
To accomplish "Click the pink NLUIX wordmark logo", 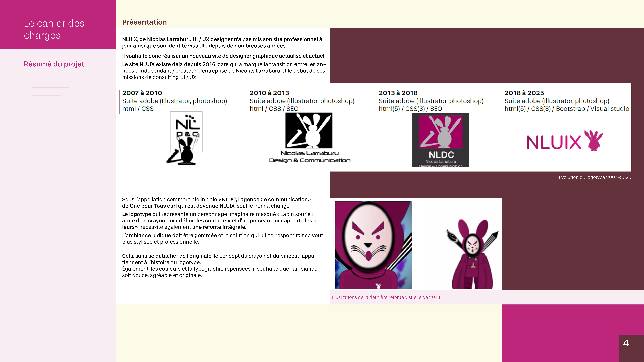I will point(554,142).
